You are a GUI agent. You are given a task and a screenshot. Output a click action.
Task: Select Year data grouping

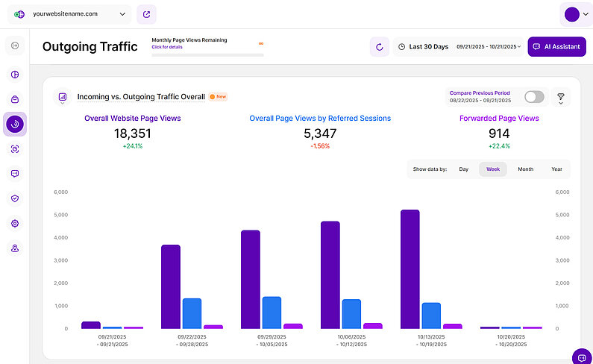tap(556, 169)
